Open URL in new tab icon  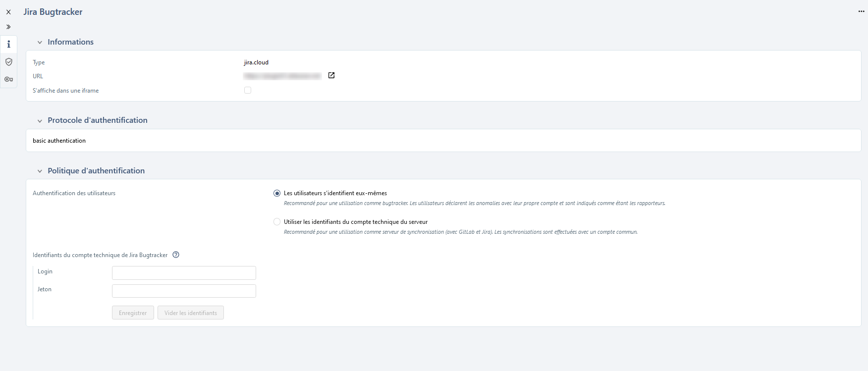point(331,75)
